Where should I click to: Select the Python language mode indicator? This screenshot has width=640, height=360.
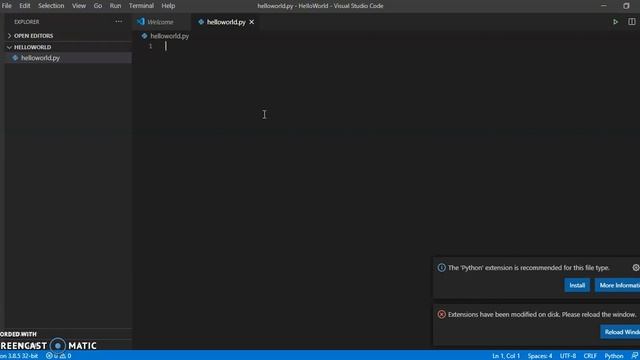[613, 356]
